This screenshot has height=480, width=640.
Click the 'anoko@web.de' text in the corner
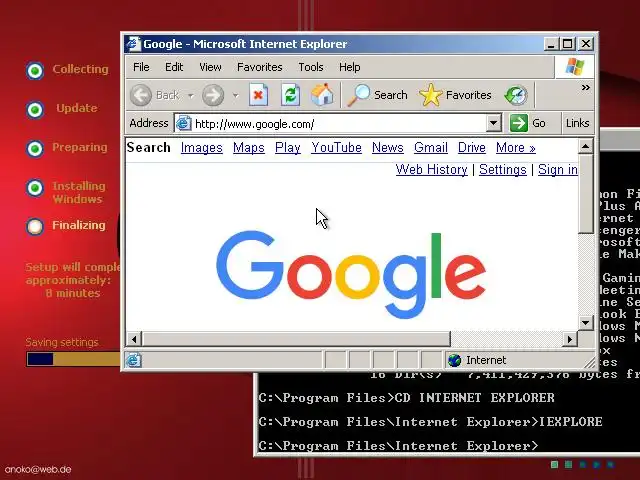(x=38, y=470)
